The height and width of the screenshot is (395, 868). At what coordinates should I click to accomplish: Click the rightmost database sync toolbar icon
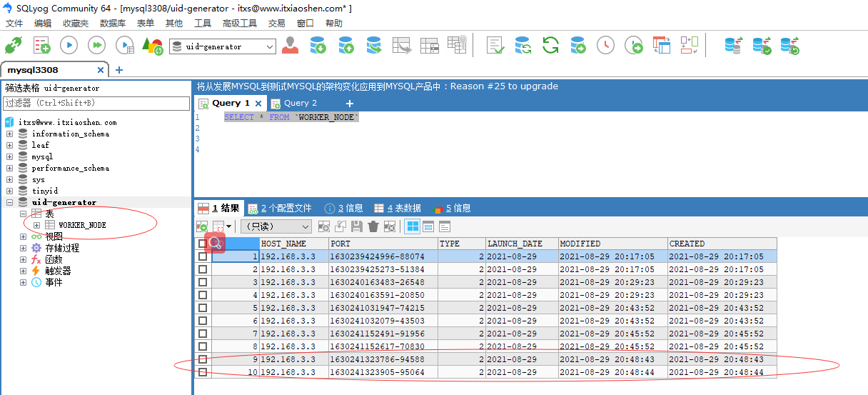789,46
